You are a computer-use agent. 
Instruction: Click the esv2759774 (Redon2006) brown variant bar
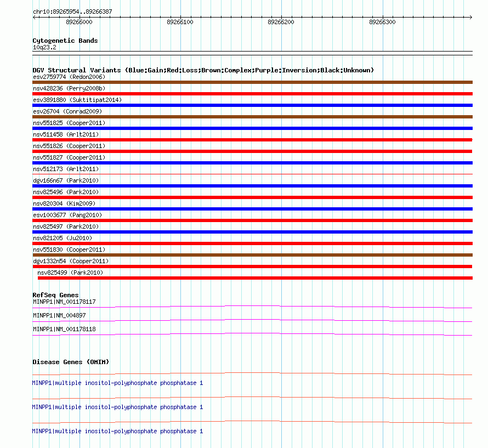tap(252, 82)
